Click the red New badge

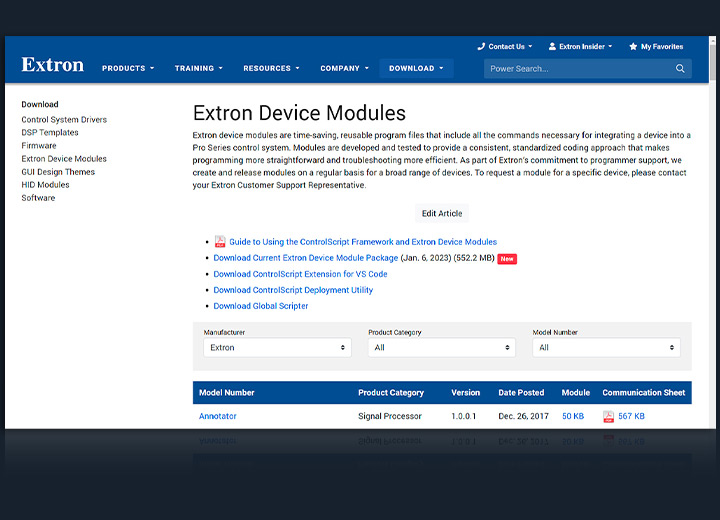coord(507,259)
